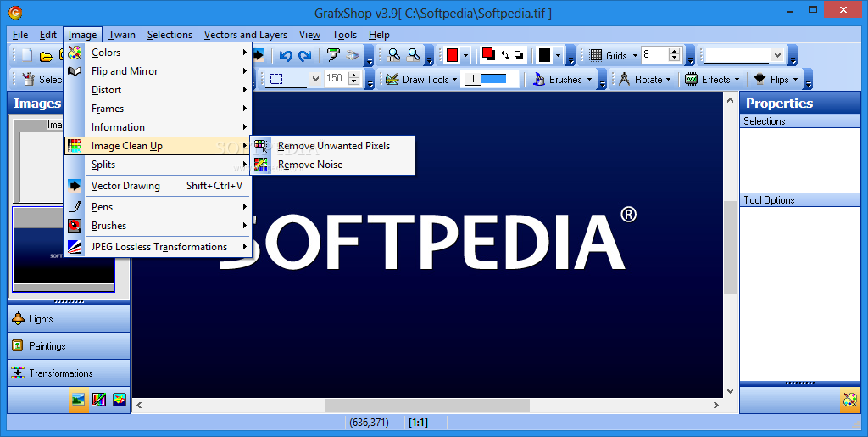Choose Remove Noise from submenu
Image resolution: width=868 pixels, height=437 pixels.
(x=332, y=165)
